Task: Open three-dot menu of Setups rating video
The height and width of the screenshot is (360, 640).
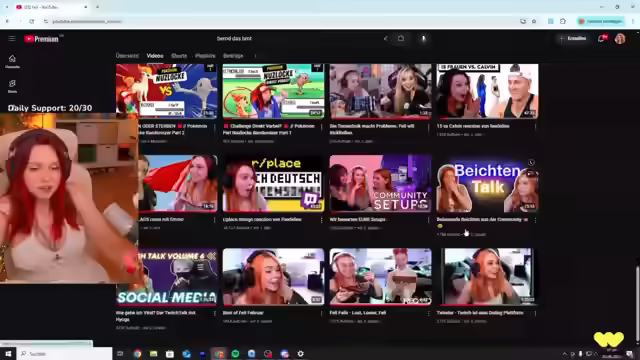Action: pyautogui.click(x=429, y=220)
